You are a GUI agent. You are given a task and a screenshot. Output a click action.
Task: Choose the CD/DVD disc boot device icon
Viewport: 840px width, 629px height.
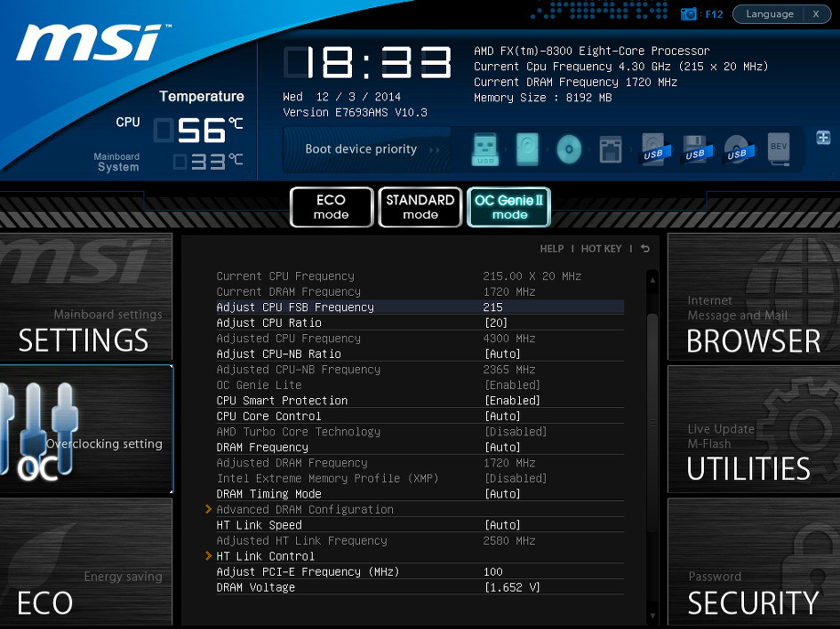(569, 149)
